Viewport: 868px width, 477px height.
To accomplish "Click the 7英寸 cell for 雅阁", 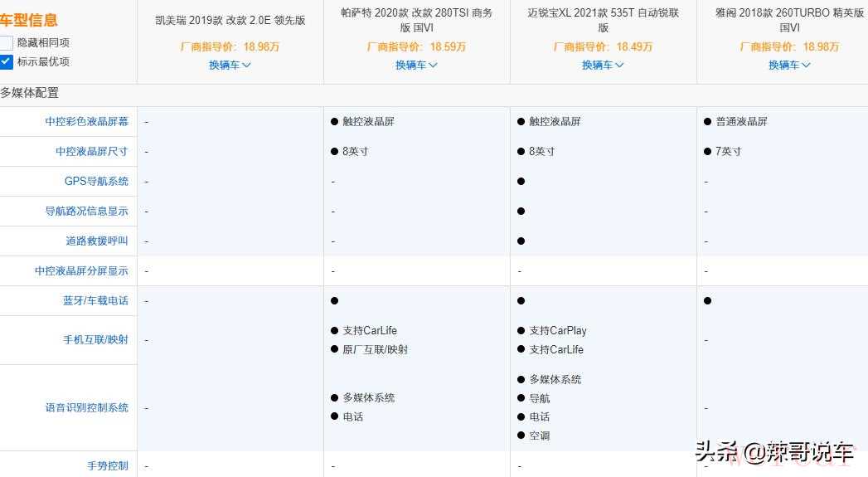I will [729, 151].
